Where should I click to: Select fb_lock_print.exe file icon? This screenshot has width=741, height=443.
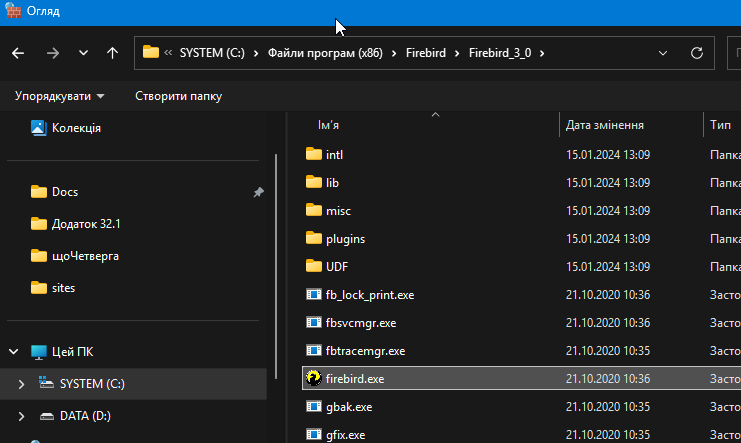(x=314, y=295)
